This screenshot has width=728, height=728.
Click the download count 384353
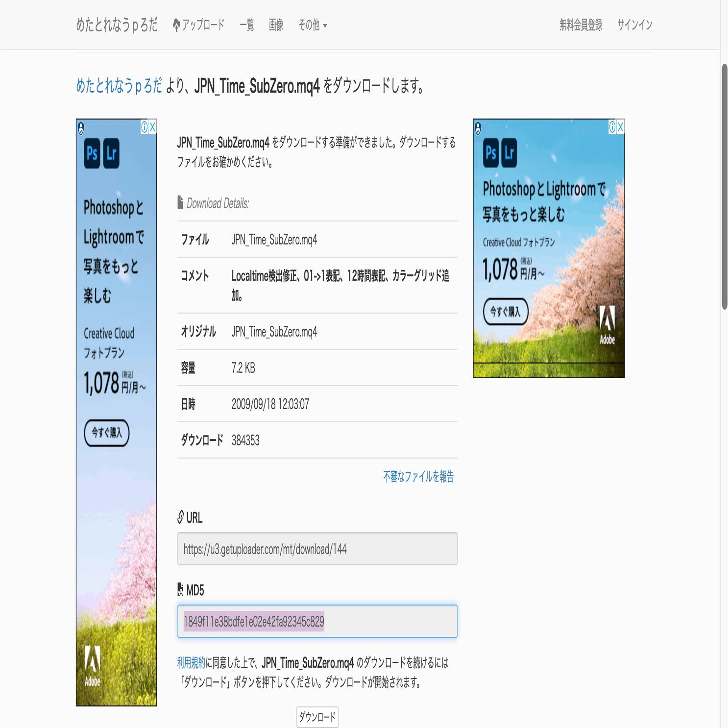click(x=245, y=440)
